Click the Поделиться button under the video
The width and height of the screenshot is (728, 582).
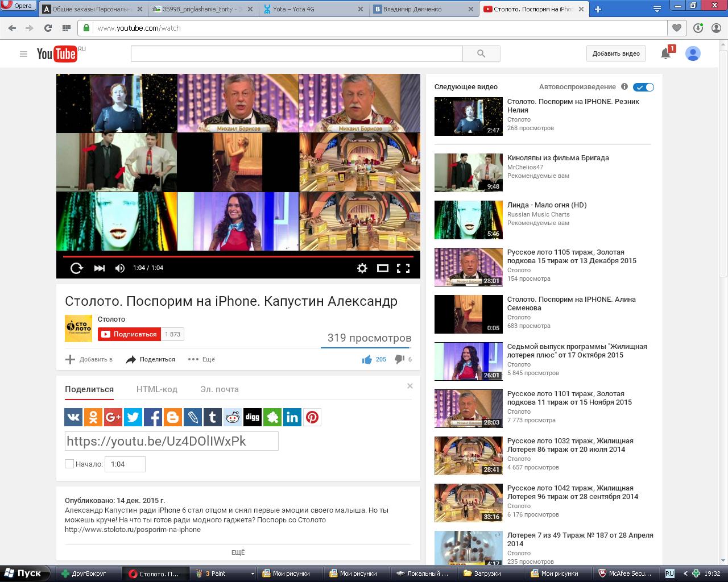tap(150, 359)
